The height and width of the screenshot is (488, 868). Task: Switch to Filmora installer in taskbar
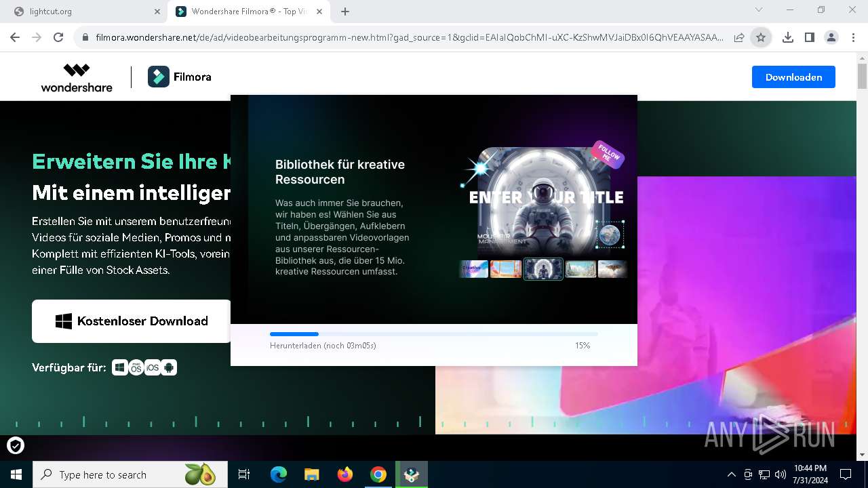click(412, 474)
